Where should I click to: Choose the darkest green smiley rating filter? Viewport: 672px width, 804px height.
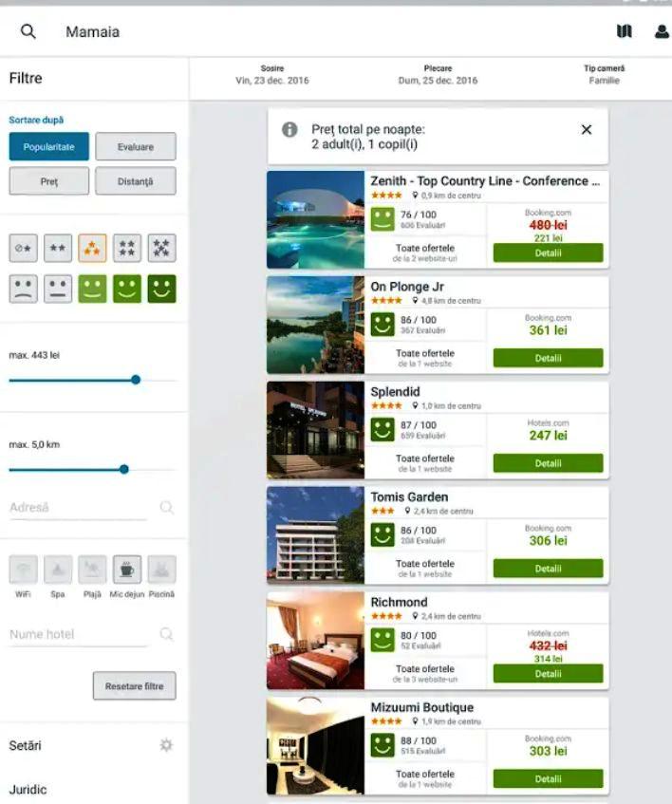click(161, 289)
